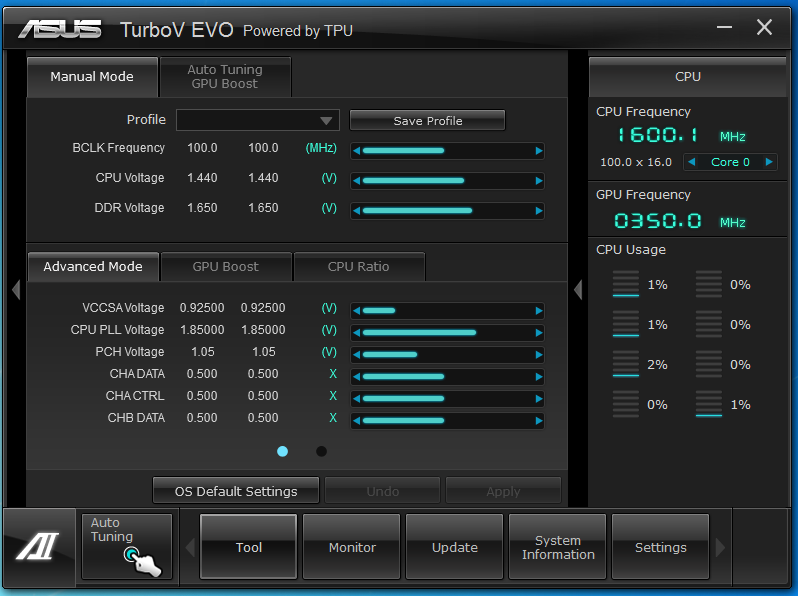Click the Undo button

pyautogui.click(x=383, y=491)
